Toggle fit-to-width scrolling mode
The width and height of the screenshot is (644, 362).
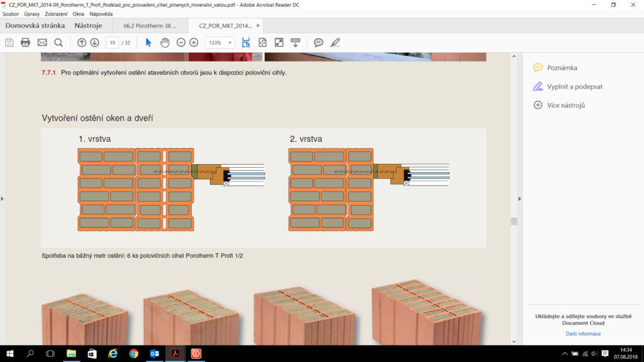246,43
